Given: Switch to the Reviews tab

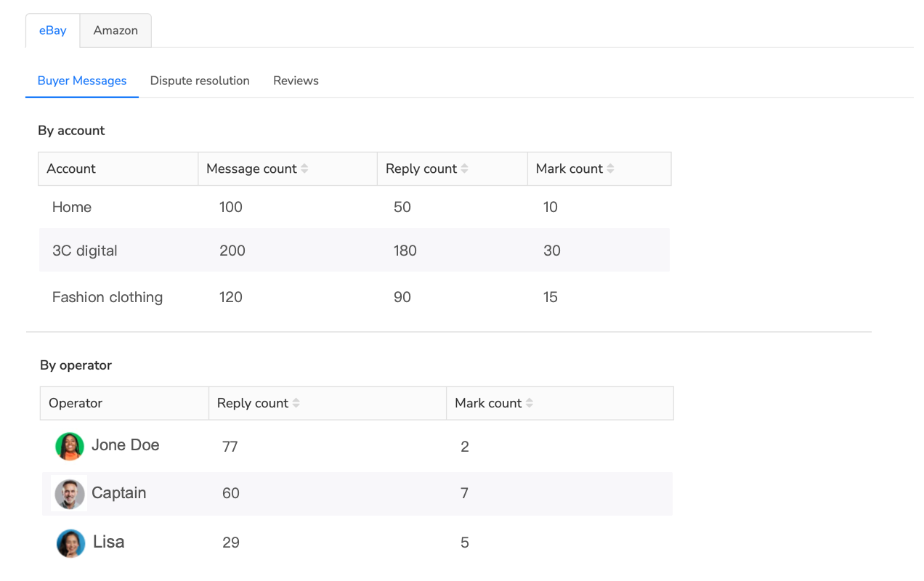Looking at the screenshot, I should click(296, 81).
